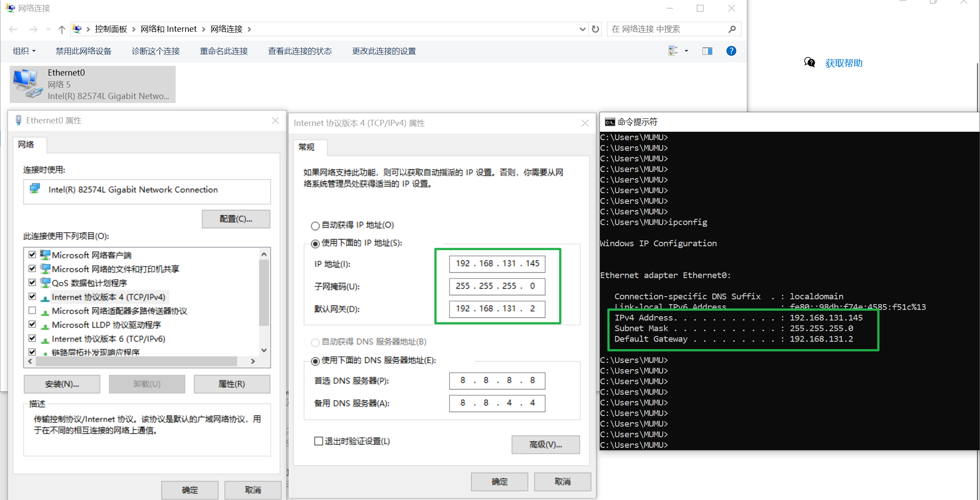The width and height of the screenshot is (980, 500).
Task: Check validate settings upon exit box
Action: pyautogui.click(x=319, y=441)
